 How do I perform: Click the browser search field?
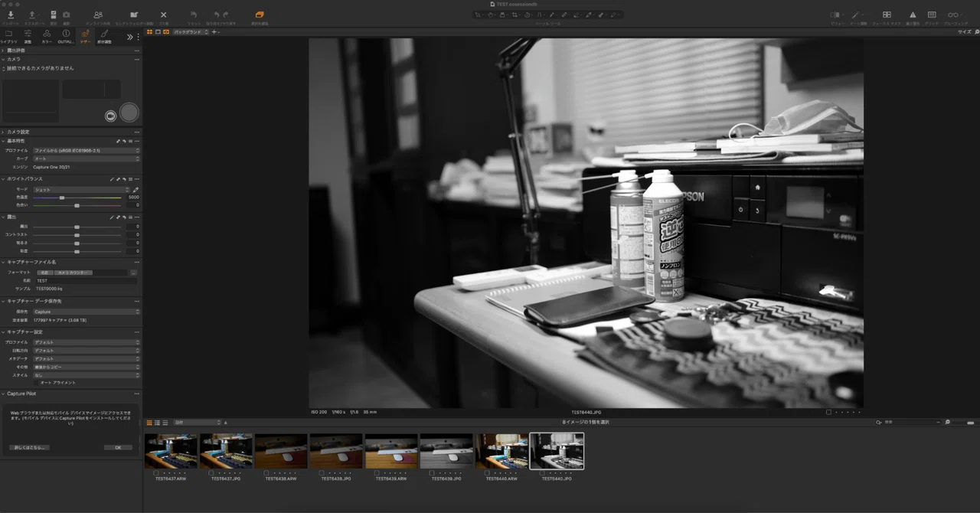pyautogui.click(x=909, y=422)
